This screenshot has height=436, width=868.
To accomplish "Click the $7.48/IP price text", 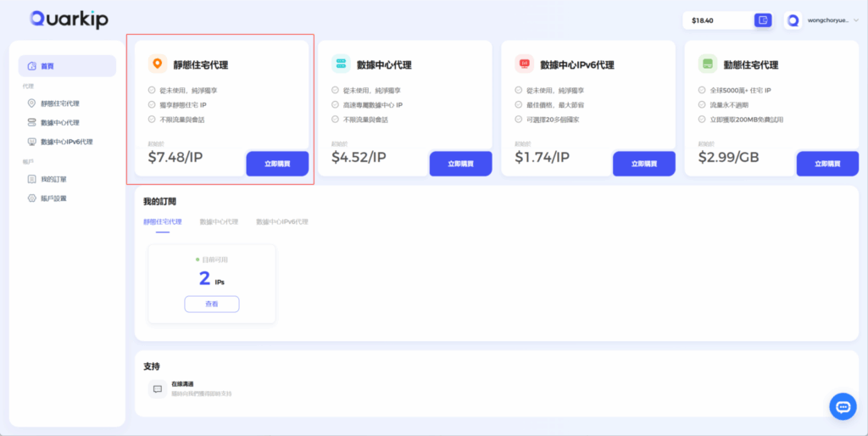I will point(175,157).
